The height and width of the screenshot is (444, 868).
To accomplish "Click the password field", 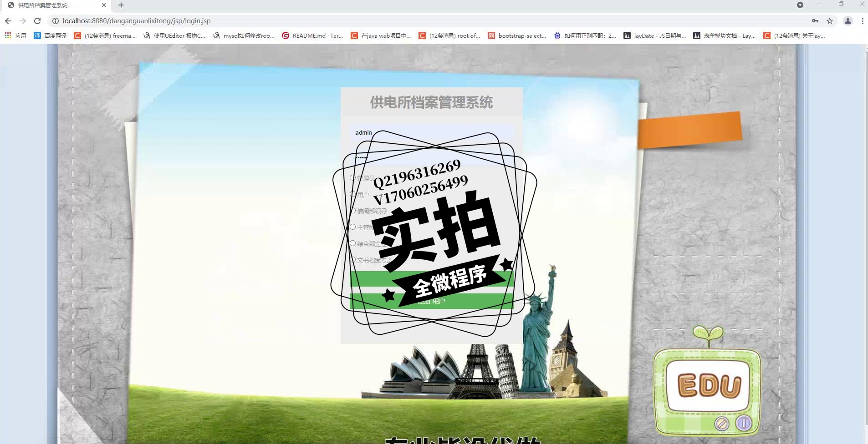I will click(x=432, y=157).
